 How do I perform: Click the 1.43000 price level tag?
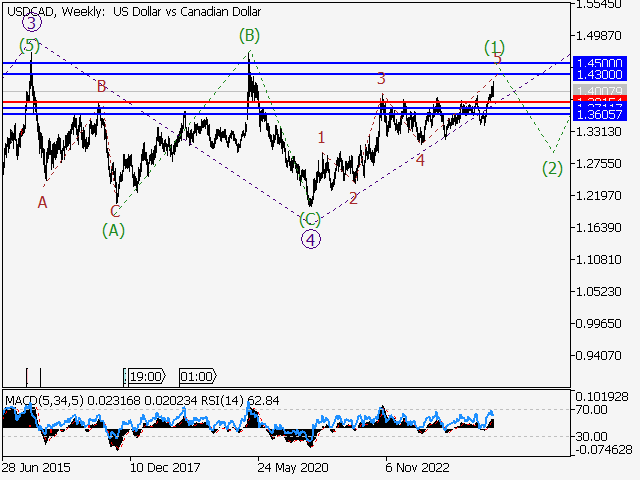tap(597, 75)
